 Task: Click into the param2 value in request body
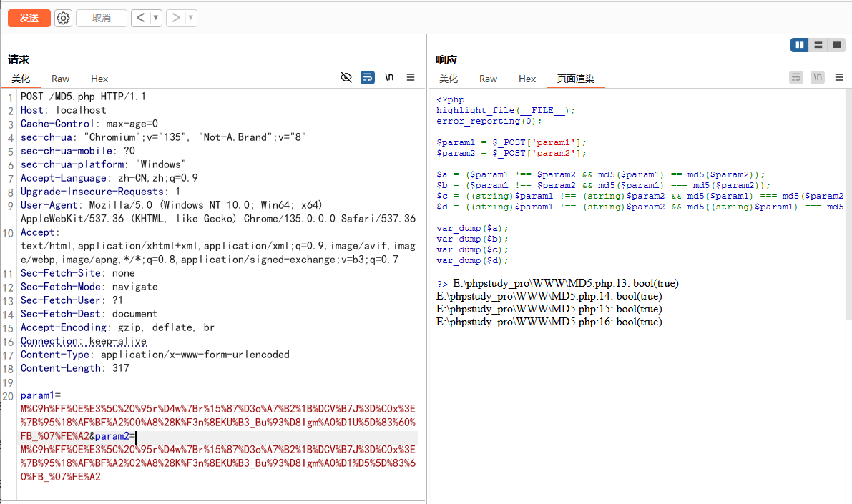(x=215, y=463)
